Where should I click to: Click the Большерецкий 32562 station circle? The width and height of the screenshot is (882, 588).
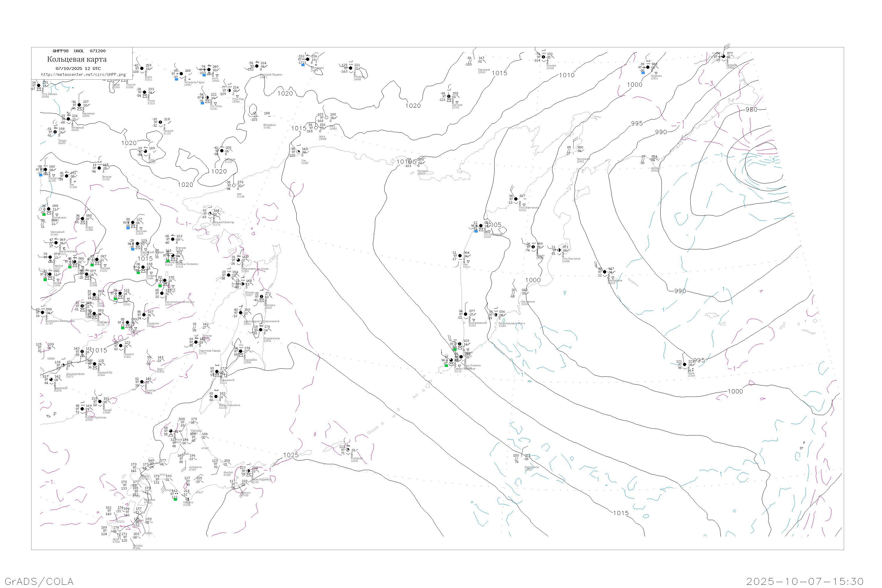[466, 314]
